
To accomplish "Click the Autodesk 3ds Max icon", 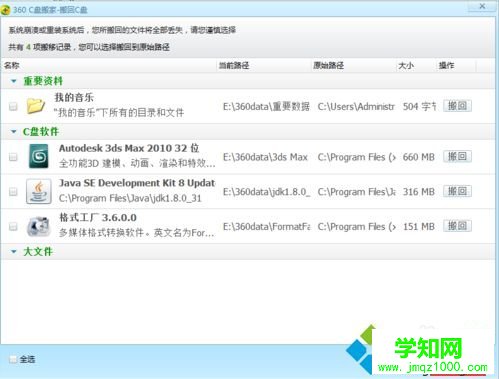I will click(x=39, y=156).
